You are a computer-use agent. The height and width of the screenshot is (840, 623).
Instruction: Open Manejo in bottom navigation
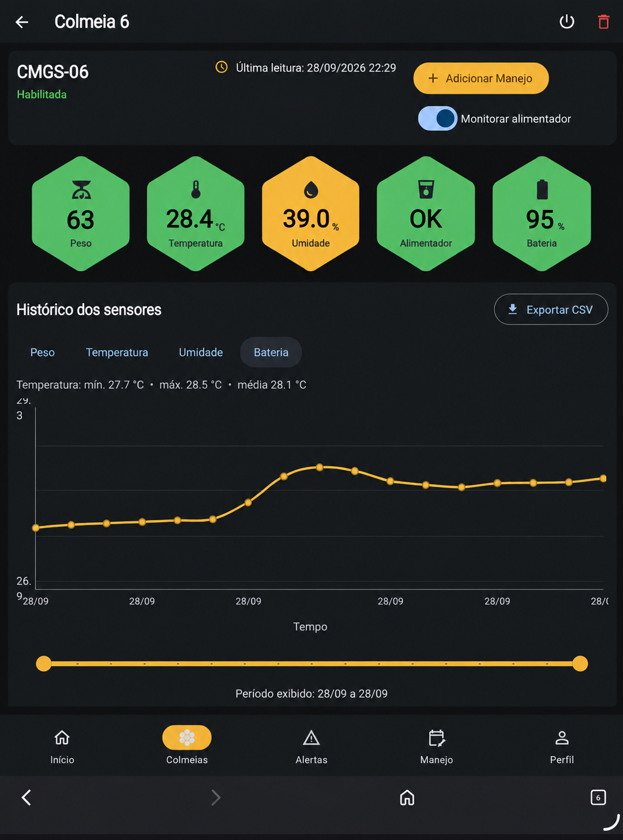click(x=437, y=745)
